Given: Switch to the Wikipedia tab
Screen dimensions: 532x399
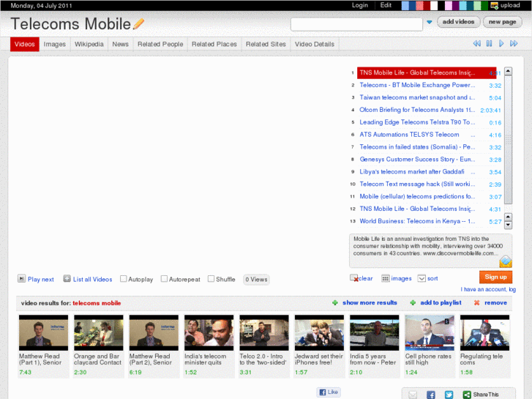Looking at the screenshot, I should (x=89, y=44).
